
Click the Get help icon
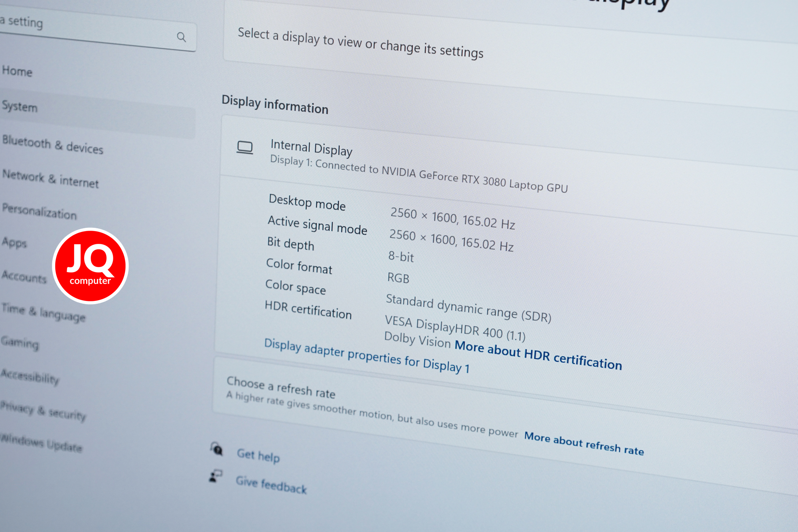tap(217, 449)
